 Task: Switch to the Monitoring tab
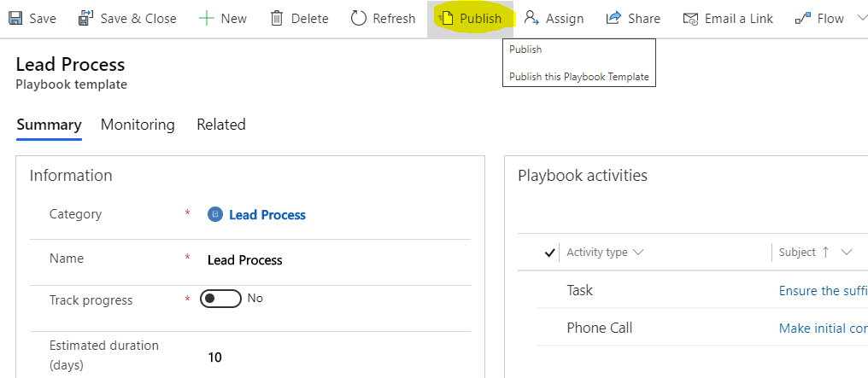tap(138, 125)
